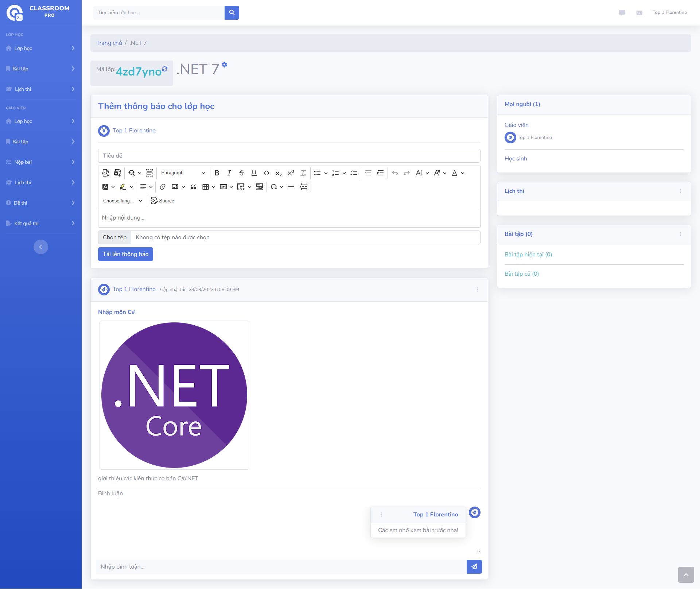Image resolution: width=700 pixels, height=589 pixels.
Task: Insert a horizontal line
Action: [291, 187]
